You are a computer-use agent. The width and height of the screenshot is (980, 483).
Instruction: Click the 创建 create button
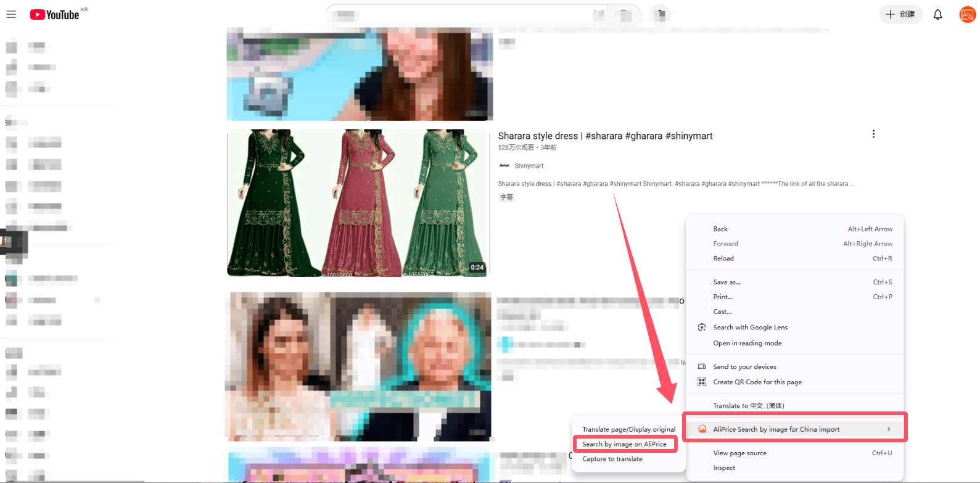coord(900,14)
